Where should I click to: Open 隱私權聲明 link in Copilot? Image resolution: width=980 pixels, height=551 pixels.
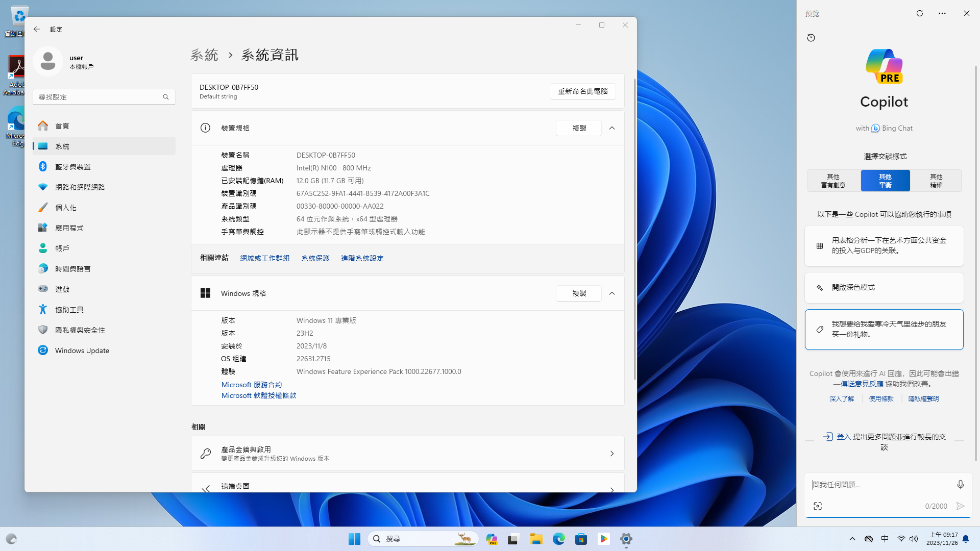pos(923,398)
